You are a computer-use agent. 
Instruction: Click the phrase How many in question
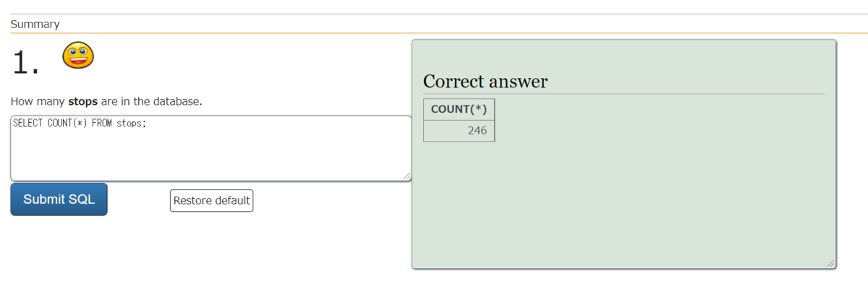click(38, 101)
